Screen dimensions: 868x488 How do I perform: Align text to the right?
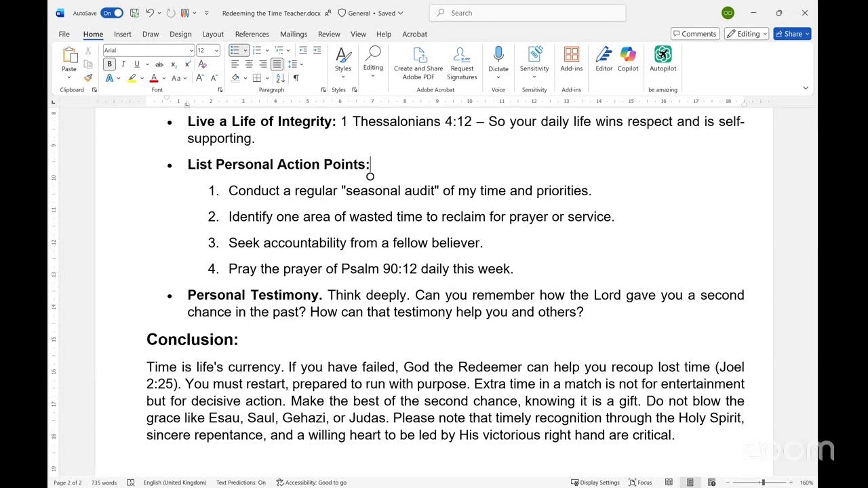pyautogui.click(x=262, y=64)
